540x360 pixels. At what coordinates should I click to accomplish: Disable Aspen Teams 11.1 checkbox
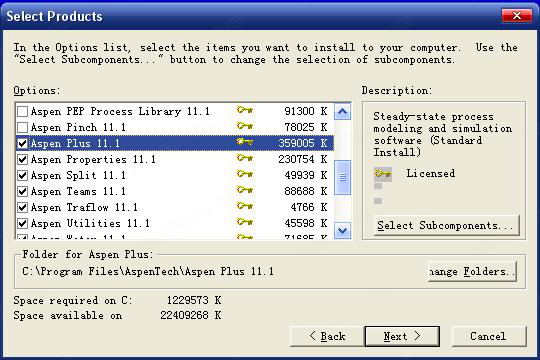click(x=23, y=191)
